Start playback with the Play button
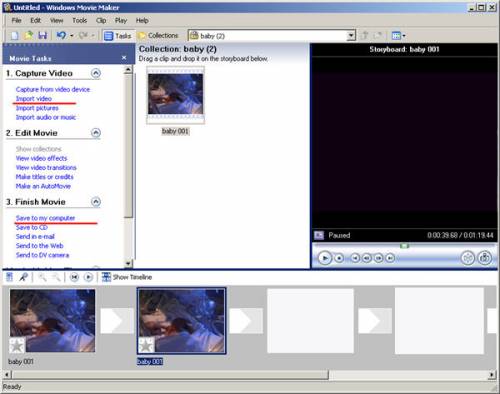The width and height of the screenshot is (500, 394). (324, 258)
